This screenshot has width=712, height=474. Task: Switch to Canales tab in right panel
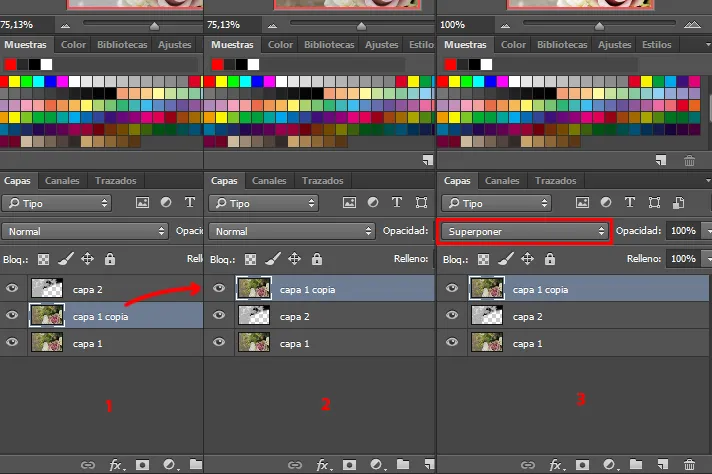click(x=502, y=181)
